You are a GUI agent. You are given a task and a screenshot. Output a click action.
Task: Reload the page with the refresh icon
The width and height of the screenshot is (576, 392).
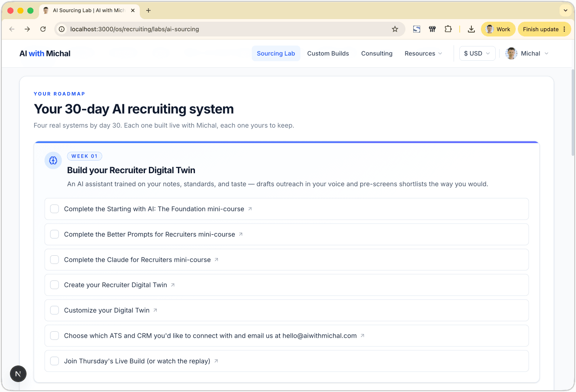(x=43, y=29)
